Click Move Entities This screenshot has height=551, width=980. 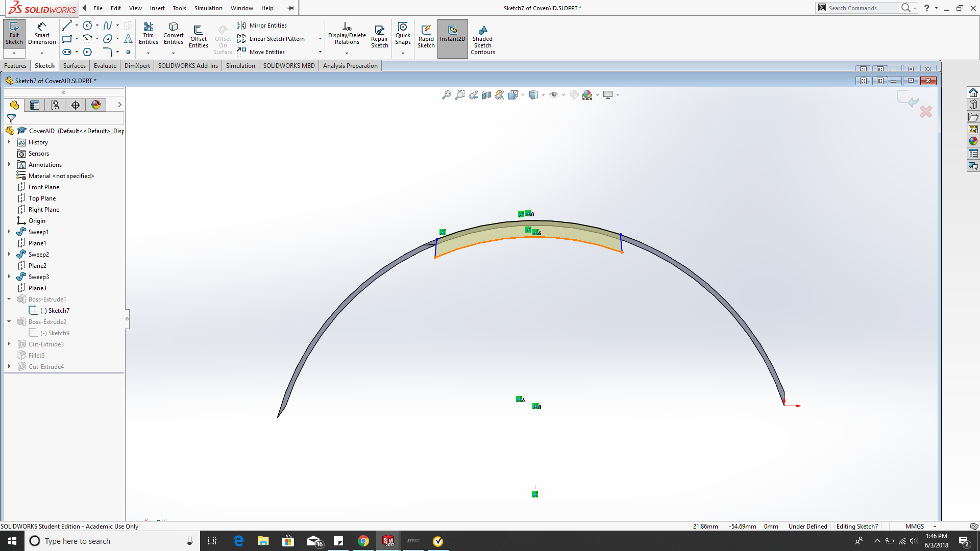pyautogui.click(x=261, y=52)
